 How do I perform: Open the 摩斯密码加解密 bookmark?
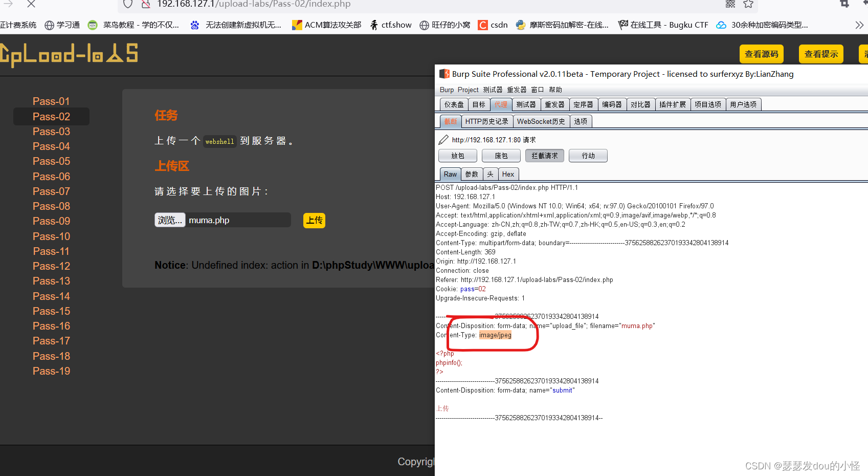(562, 25)
